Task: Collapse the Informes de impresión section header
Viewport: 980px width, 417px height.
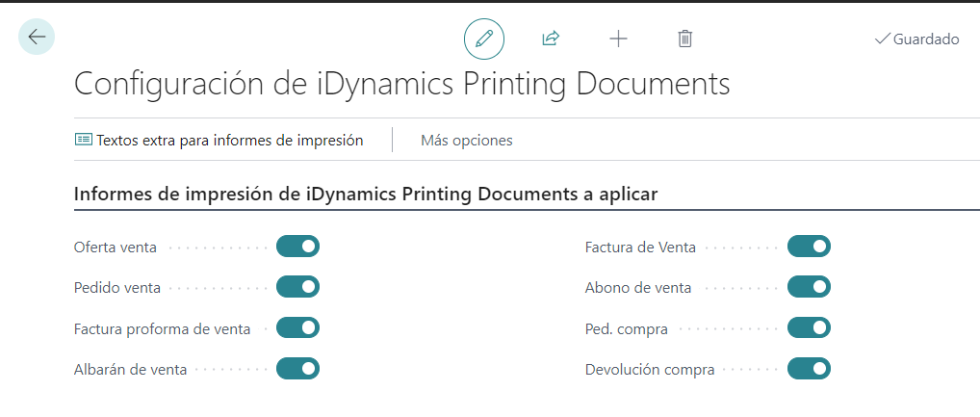Action: pos(366,195)
